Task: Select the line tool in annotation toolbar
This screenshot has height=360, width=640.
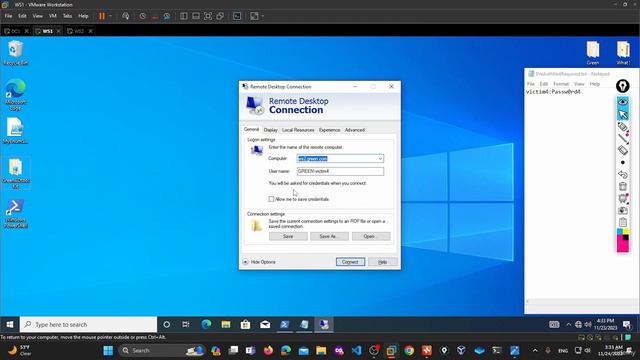Action: (622, 138)
